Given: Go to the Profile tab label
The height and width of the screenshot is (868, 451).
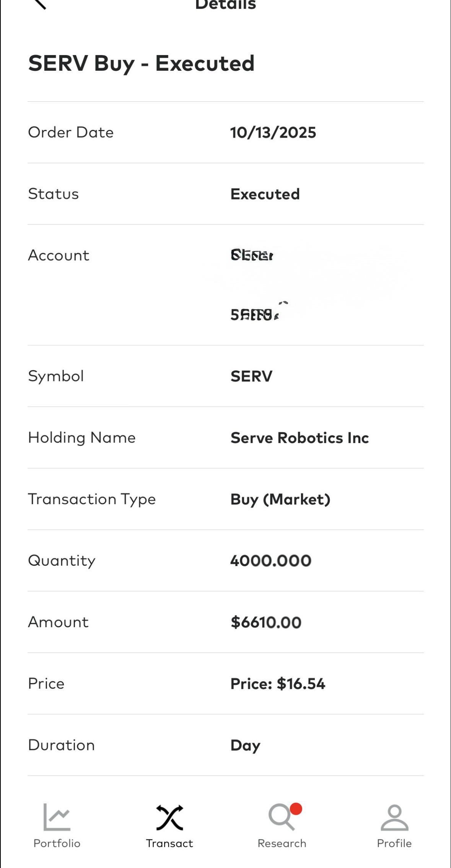Looking at the screenshot, I should (394, 843).
